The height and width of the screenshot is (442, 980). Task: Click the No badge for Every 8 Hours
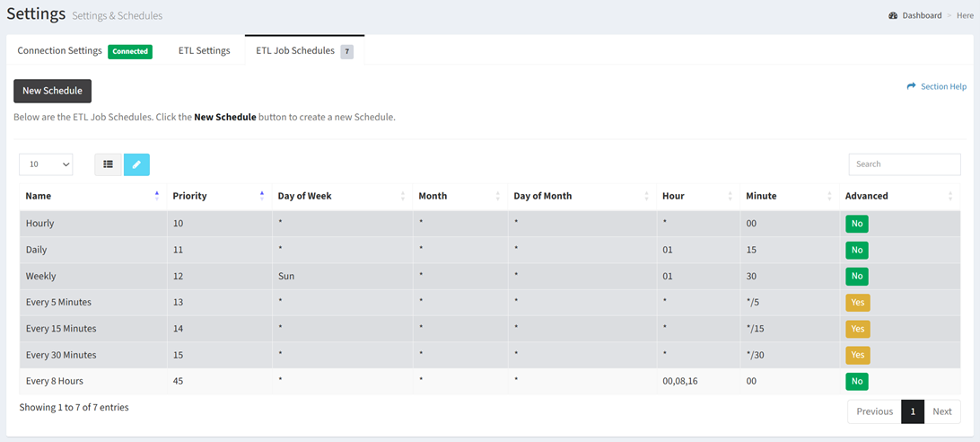coord(856,382)
